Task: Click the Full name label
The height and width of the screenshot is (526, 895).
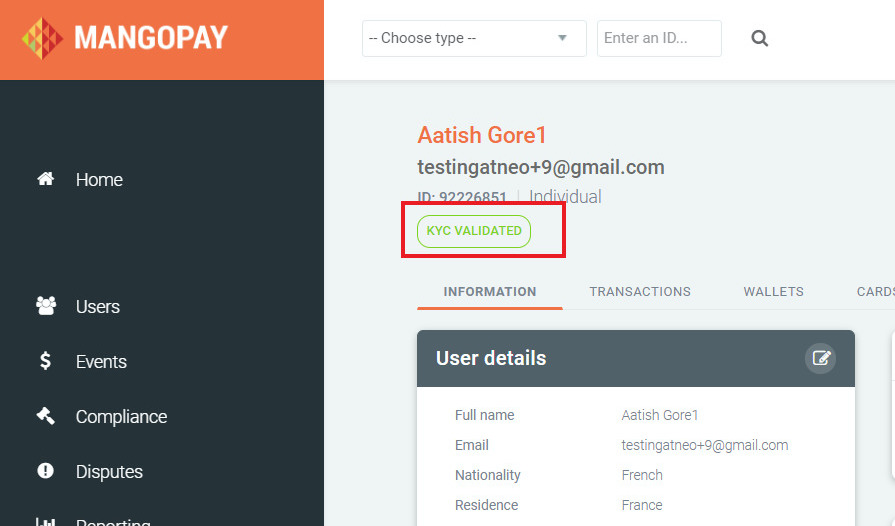Action: (x=485, y=415)
